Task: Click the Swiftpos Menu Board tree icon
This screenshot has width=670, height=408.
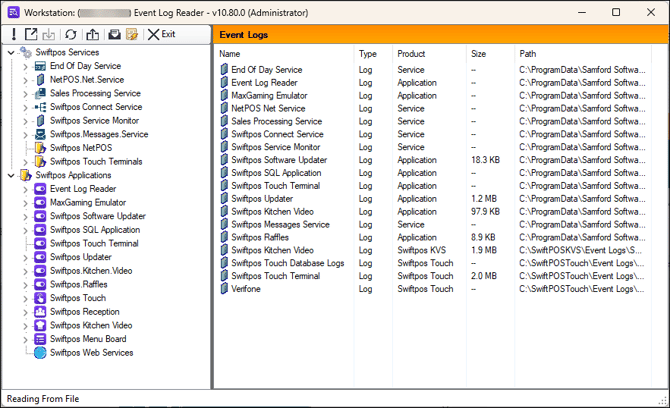Action: click(x=40, y=339)
